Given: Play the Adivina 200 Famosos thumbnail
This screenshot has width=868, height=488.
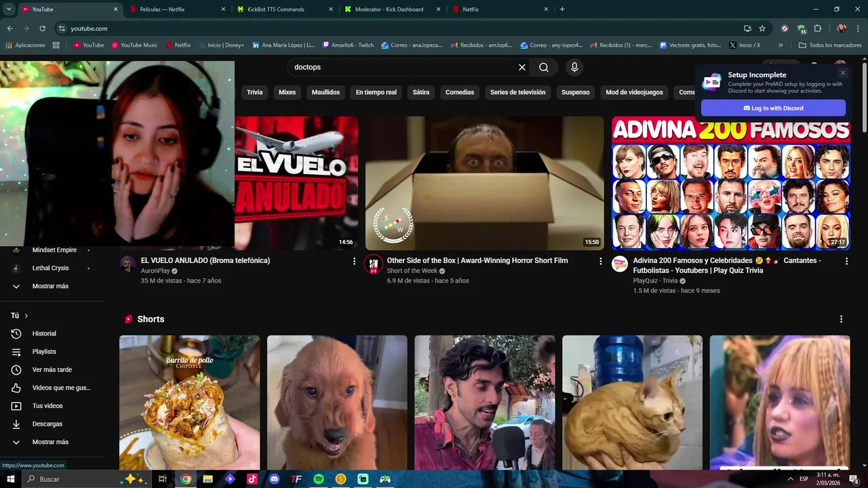Looking at the screenshot, I should tap(731, 183).
